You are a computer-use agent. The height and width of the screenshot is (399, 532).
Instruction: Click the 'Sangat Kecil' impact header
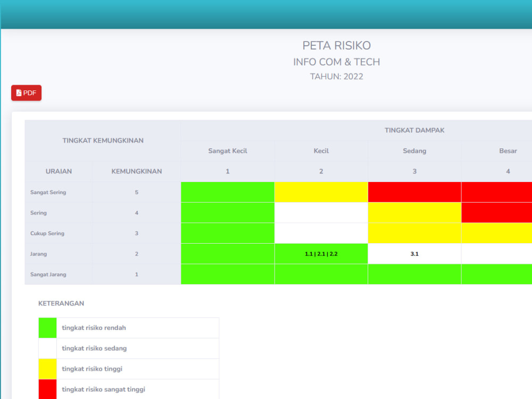[228, 151]
